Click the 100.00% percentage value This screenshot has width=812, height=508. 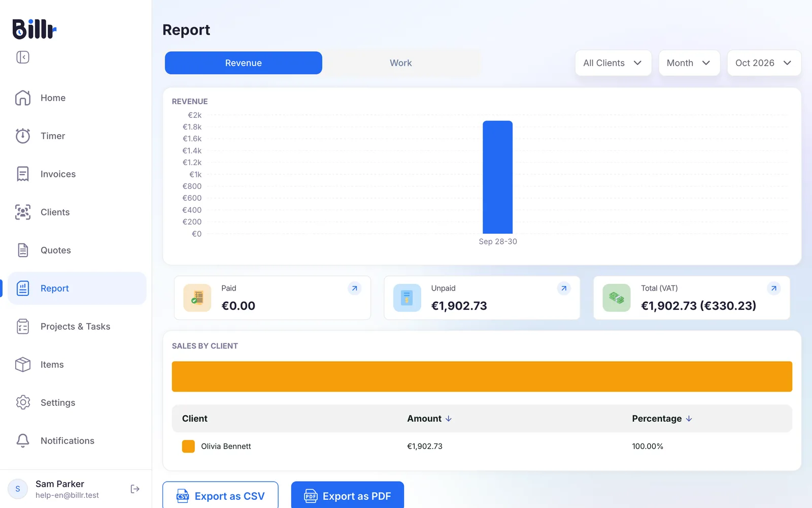(648, 447)
